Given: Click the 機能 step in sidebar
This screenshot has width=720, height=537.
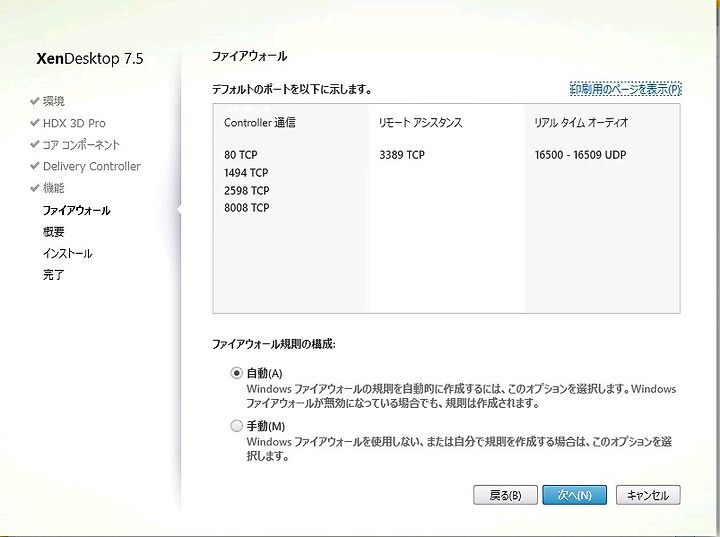Looking at the screenshot, I should tap(54, 188).
